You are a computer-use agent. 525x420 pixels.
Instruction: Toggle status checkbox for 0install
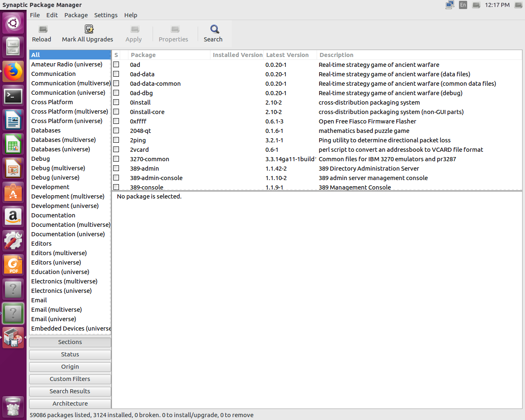[116, 102]
